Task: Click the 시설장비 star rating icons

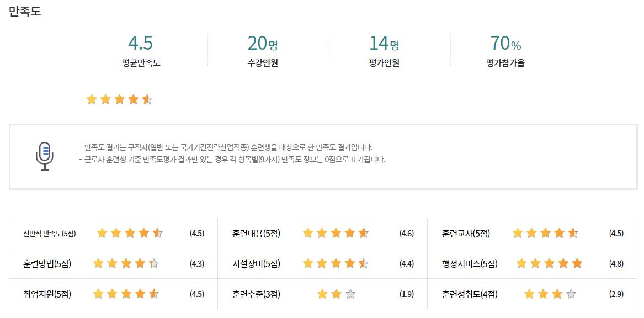Action: point(336,263)
